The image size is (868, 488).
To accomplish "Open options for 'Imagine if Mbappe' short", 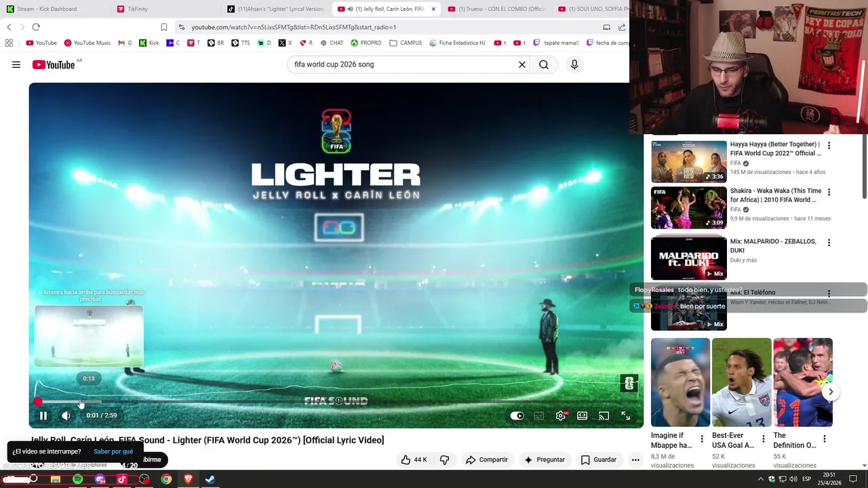I will click(702, 439).
